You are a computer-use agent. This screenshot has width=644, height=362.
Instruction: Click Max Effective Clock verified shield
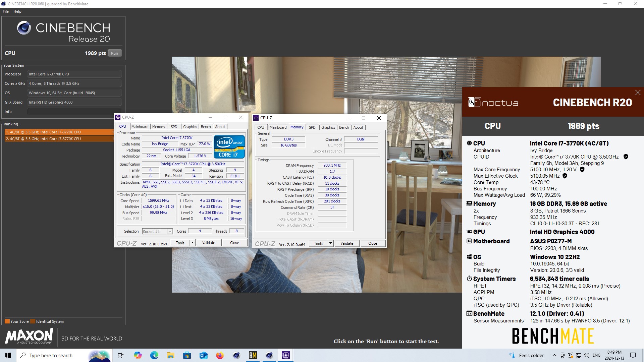(x=565, y=176)
